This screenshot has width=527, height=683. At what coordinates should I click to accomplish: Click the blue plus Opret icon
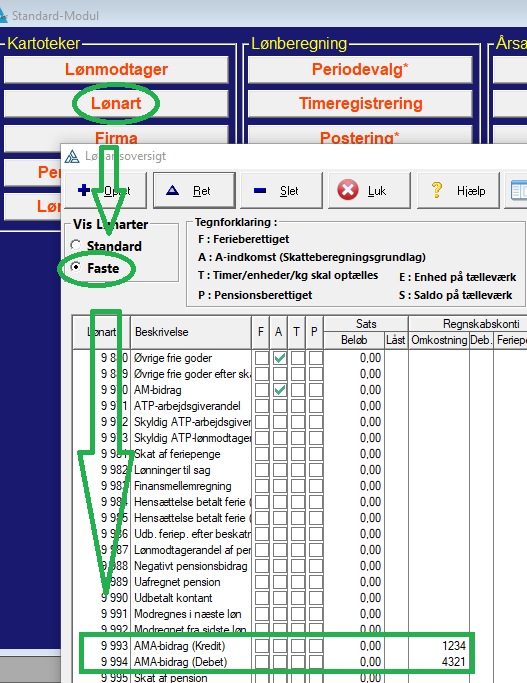(x=84, y=190)
